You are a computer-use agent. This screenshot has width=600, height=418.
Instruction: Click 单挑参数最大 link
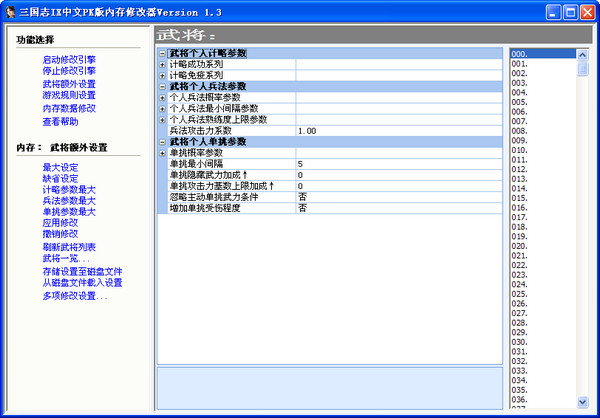point(69,212)
